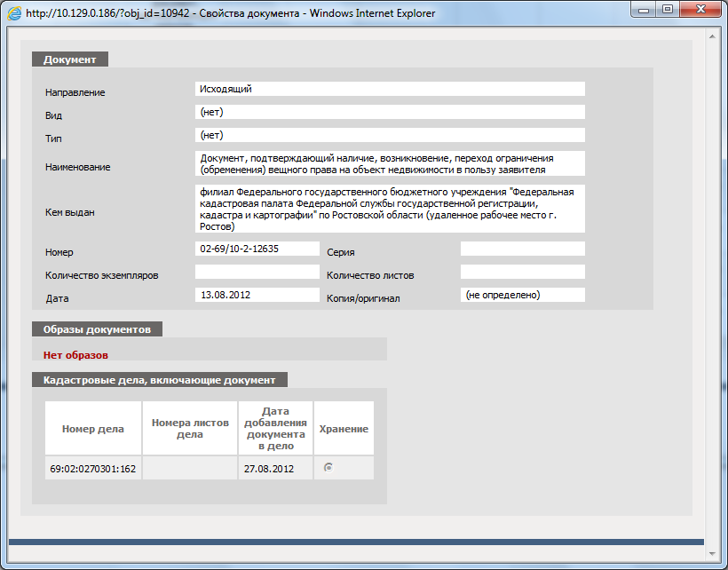728x570 pixels.
Task: Click the Наименование label
Action: (77, 167)
